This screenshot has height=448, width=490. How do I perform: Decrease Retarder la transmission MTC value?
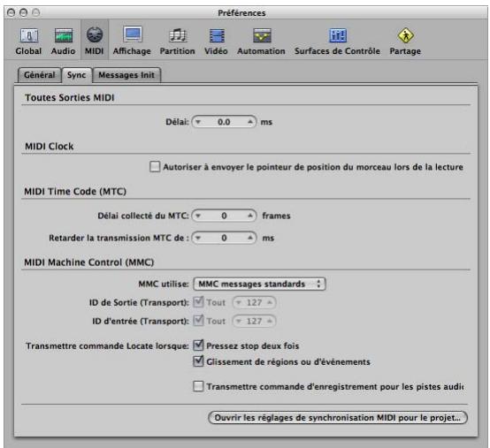tap(198, 238)
